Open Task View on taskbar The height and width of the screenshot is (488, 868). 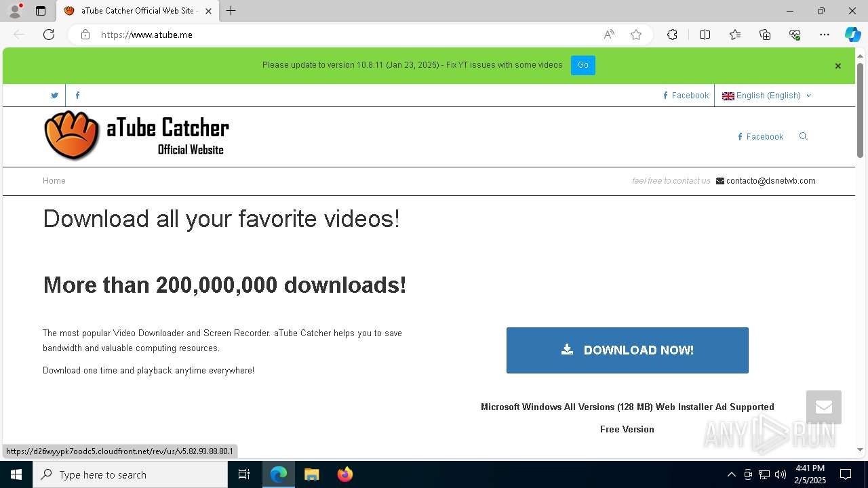click(244, 474)
